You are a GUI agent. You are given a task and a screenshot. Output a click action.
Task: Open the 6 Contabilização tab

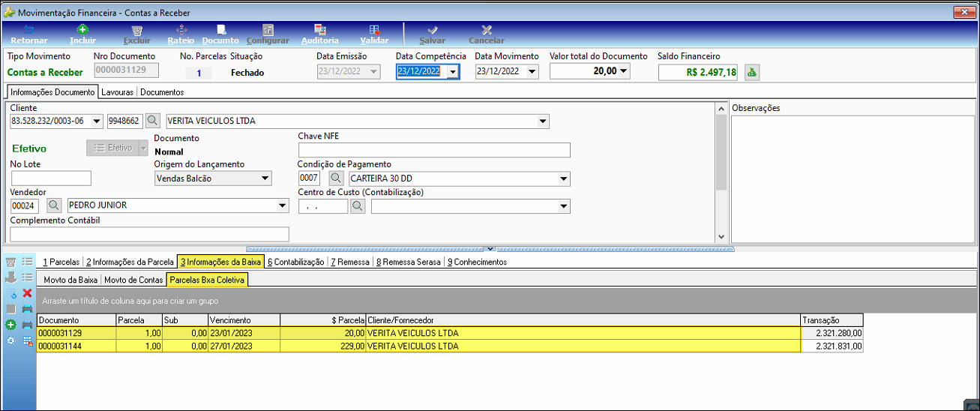296,262
